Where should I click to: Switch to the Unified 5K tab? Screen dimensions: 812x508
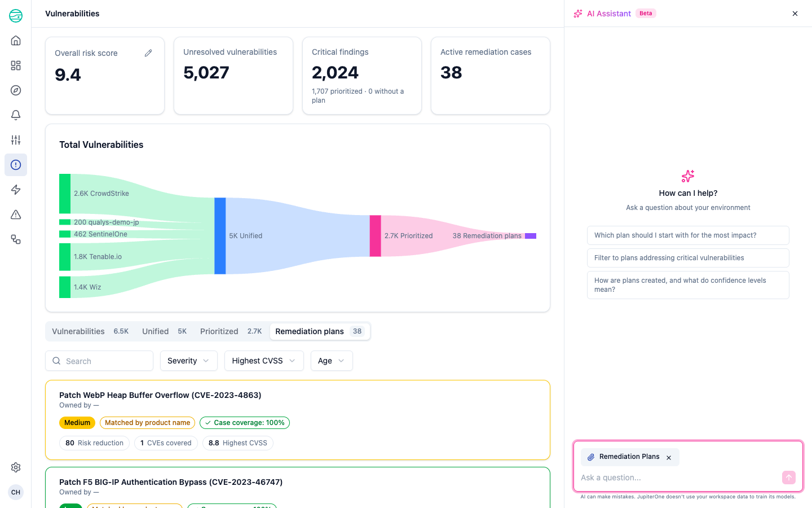[x=164, y=331]
